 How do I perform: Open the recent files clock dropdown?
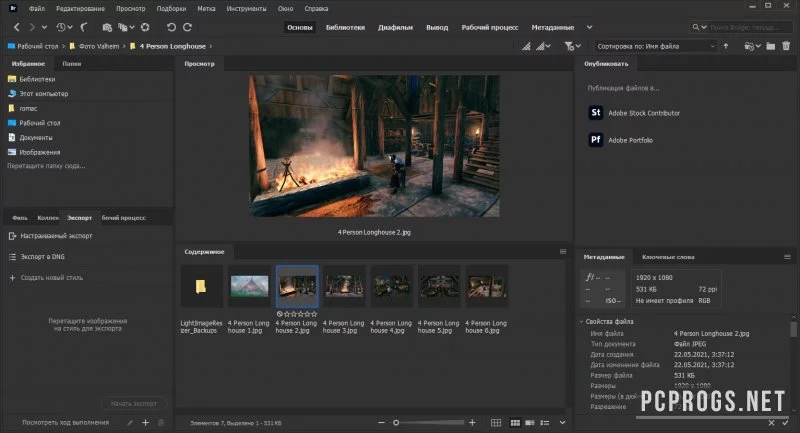coord(64,27)
